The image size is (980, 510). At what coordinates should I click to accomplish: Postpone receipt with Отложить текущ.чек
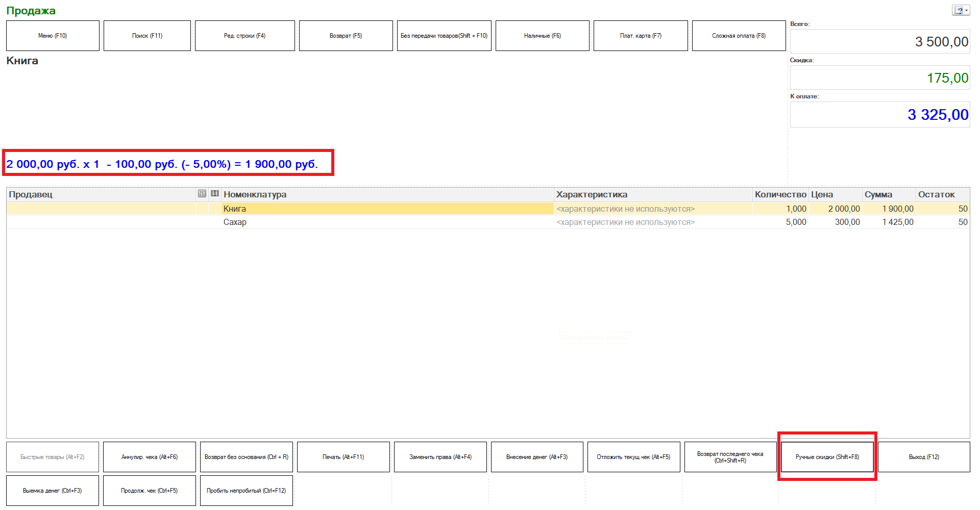pos(633,457)
